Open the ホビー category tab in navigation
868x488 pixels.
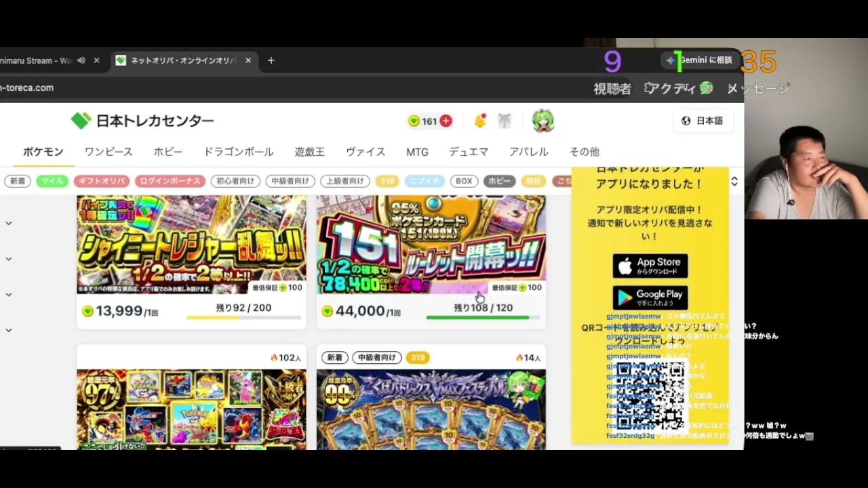point(168,152)
